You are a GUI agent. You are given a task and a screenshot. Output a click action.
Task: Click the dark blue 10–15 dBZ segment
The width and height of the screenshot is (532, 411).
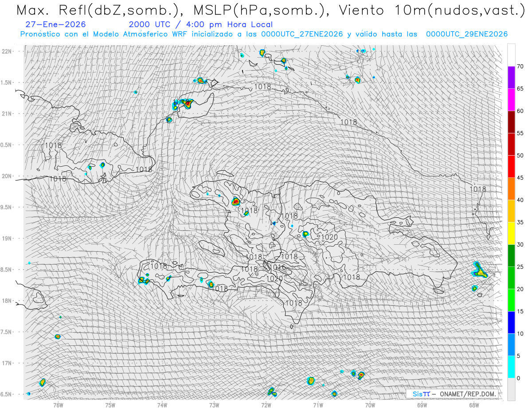point(511,322)
